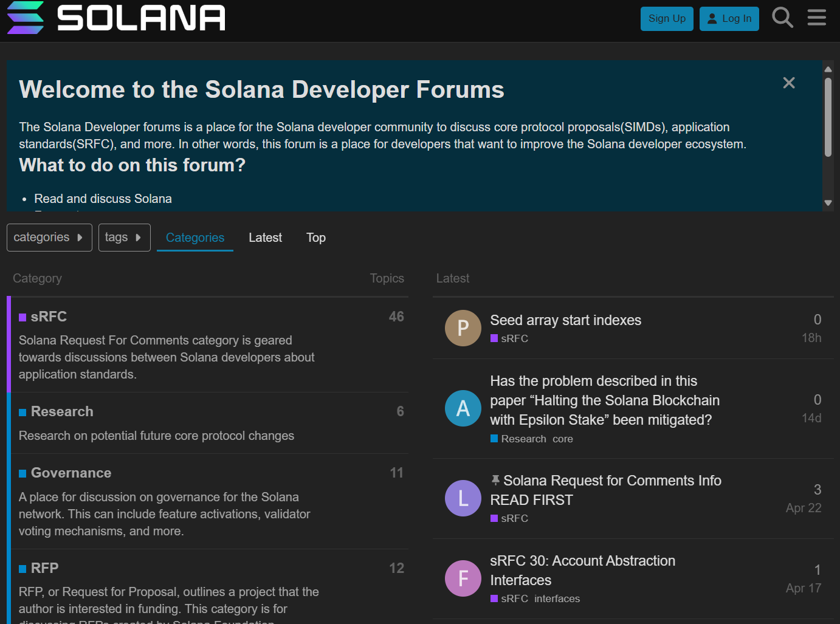Click the Log In button
This screenshot has width=840, height=624.
click(729, 19)
